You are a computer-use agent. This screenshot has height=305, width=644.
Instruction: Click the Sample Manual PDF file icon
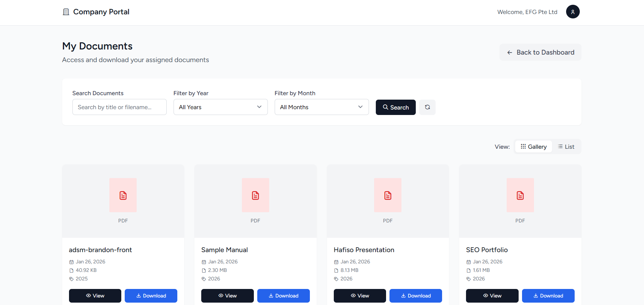[x=255, y=195]
